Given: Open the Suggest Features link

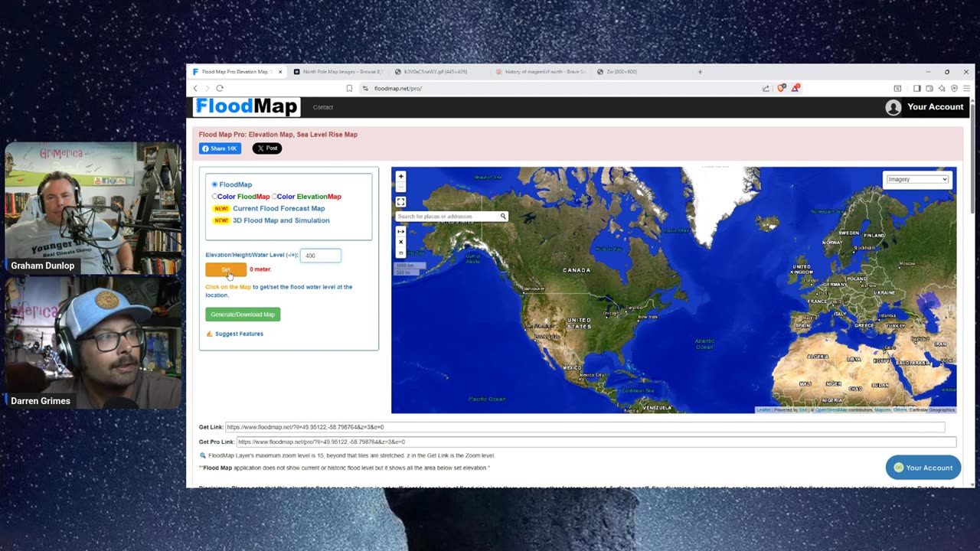Looking at the screenshot, I should 239,334.
